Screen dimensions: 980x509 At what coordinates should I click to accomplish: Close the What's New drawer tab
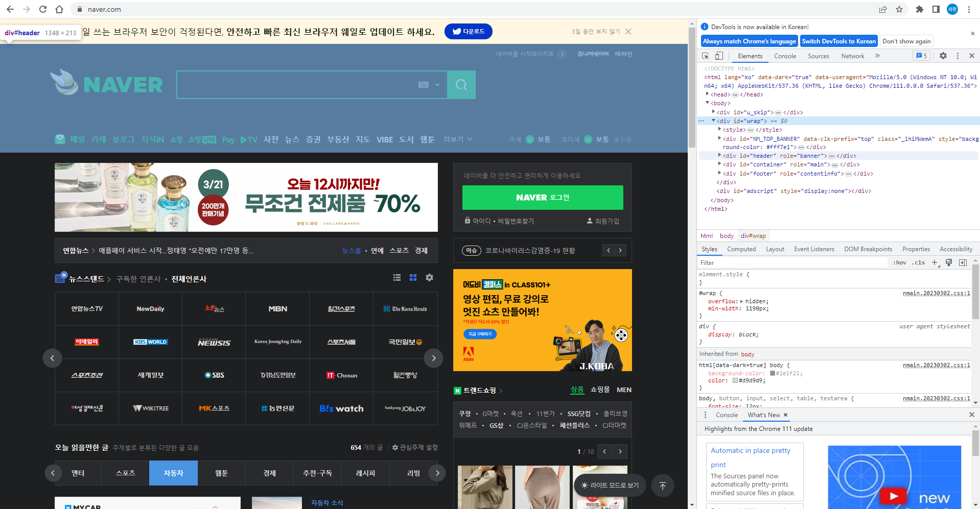coord(785,415)
